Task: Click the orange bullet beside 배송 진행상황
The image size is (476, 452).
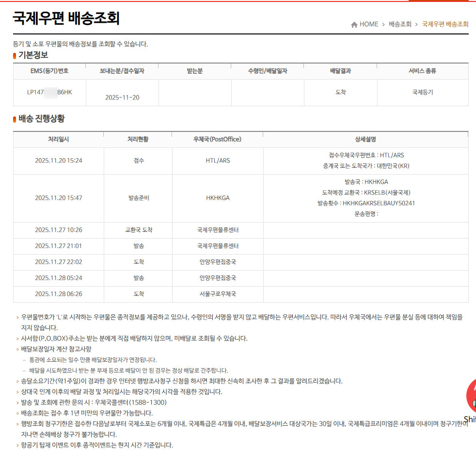Action: pos(15,119)
